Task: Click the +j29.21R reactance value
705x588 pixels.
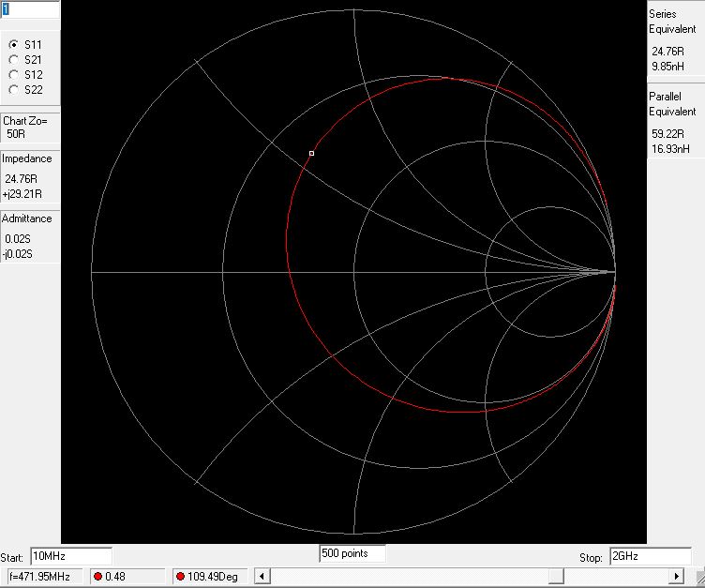Action: [x=22, y=194]
